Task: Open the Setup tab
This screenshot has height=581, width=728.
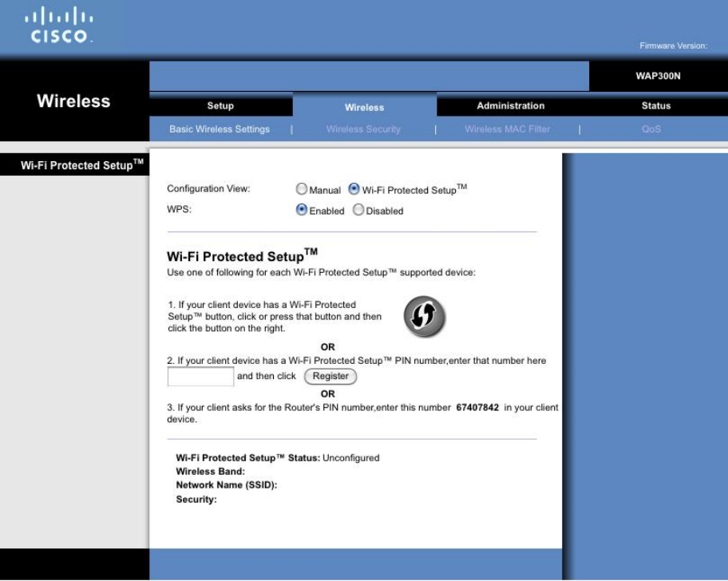Action: [220, 106]
